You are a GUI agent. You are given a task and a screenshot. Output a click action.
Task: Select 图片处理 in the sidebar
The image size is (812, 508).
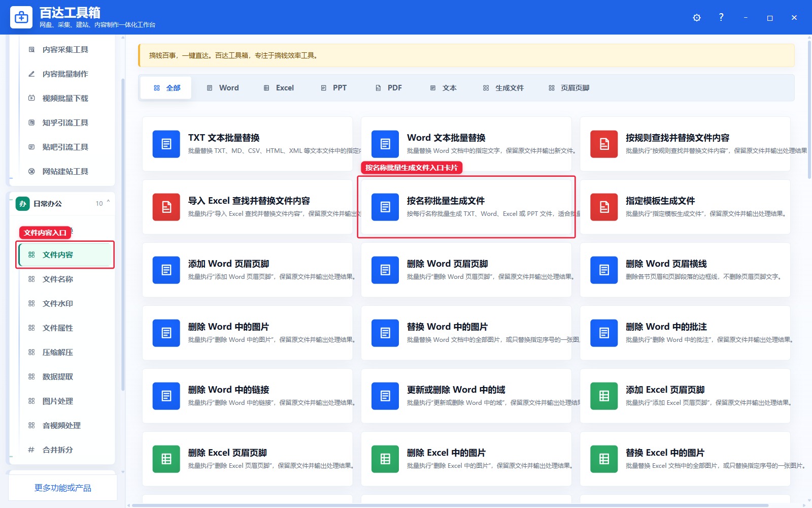pos(65,401)
